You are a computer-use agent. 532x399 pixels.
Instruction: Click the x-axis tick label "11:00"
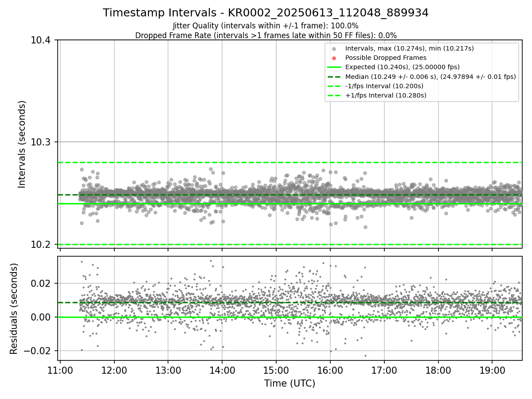point(60,370)
